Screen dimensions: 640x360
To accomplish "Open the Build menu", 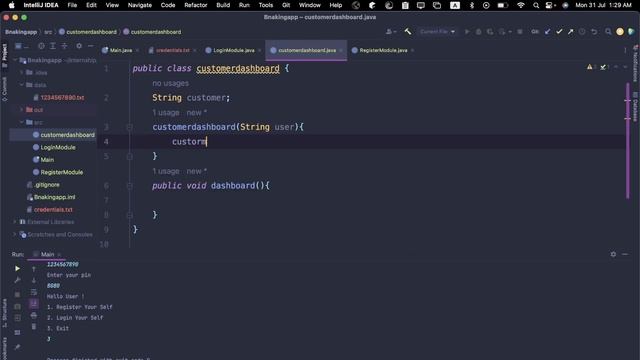I will tap(223, 5).
